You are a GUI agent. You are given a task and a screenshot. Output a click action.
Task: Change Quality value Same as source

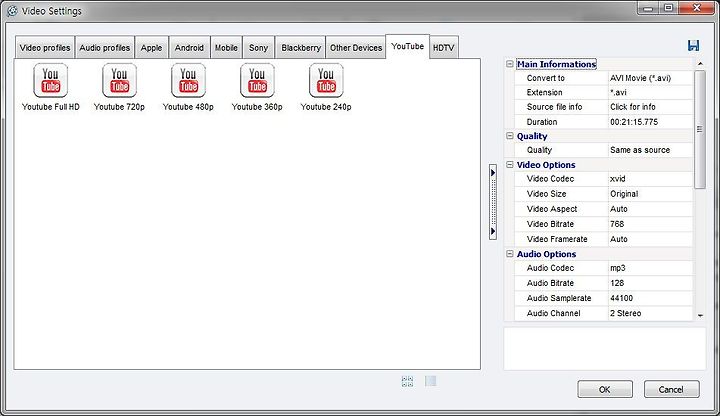(x=650, y=150)
